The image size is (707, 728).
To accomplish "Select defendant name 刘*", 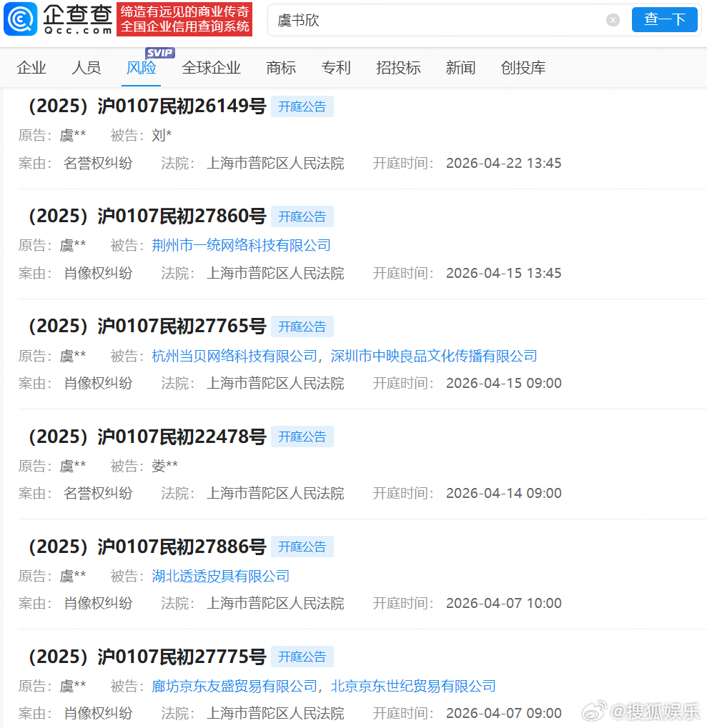I will pos(162,136).
